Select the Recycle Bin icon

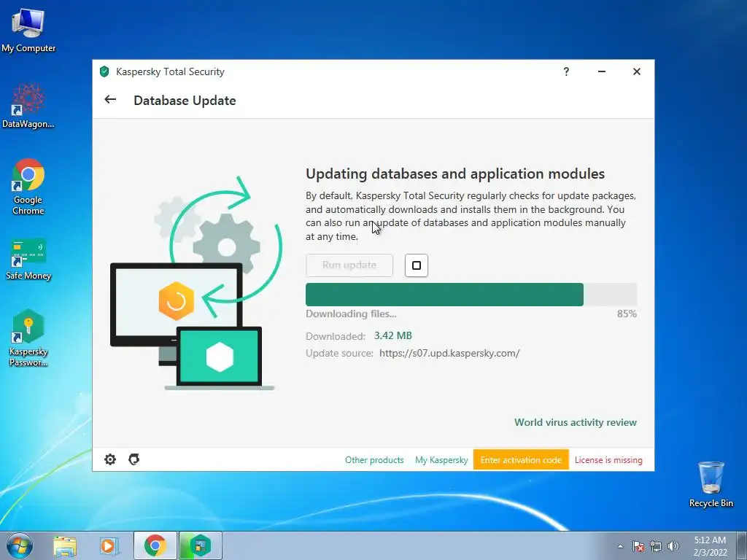[x=711, y=484]
